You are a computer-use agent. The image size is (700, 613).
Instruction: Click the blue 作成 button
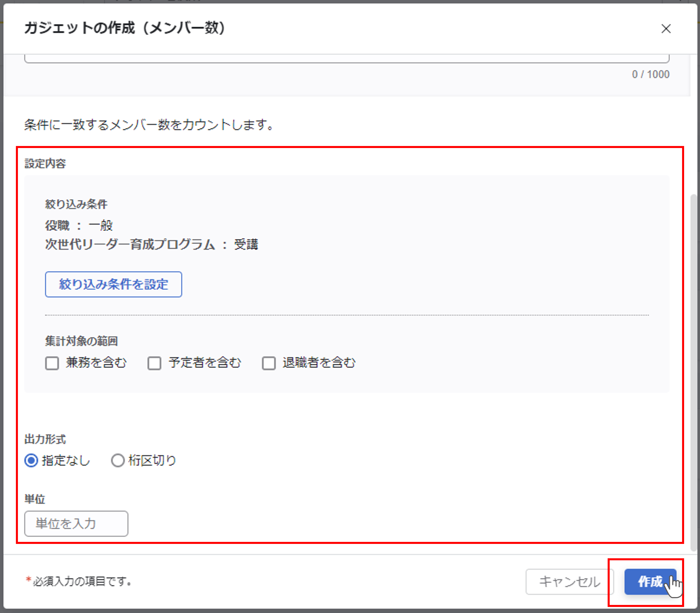click(x=649, y=581)
